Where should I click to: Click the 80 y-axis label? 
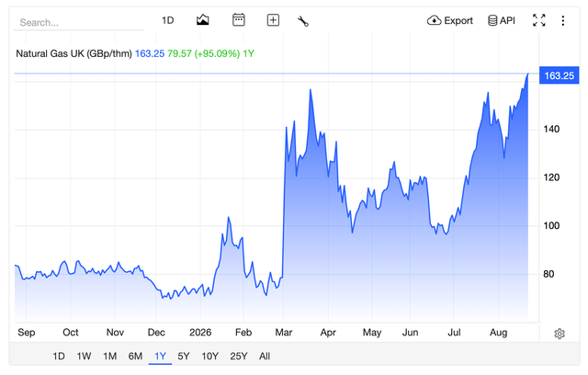point(548,274)
